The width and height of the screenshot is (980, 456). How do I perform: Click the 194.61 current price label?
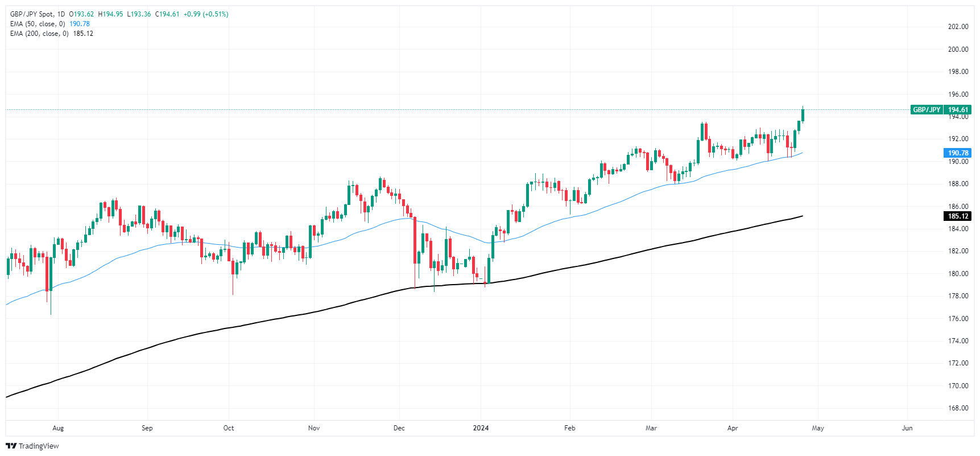point(958,110)
